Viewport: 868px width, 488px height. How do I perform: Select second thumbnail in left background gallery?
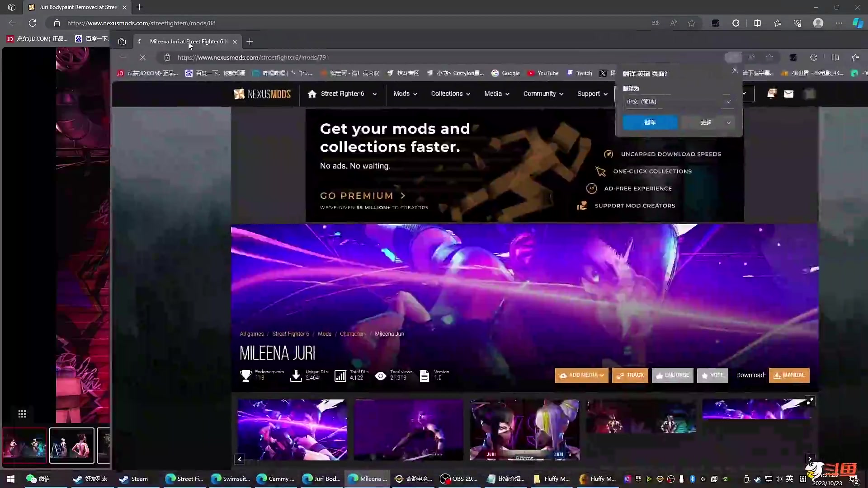tap(72, 446)
